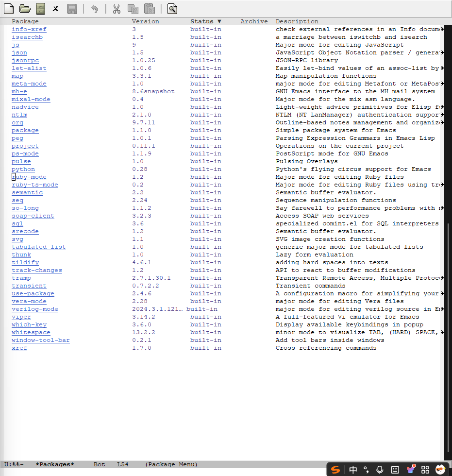This screenshot has width=452, height=476.
Task: Toggle the Chinese input mode 中 icon
Action: (x=353, y=470)
